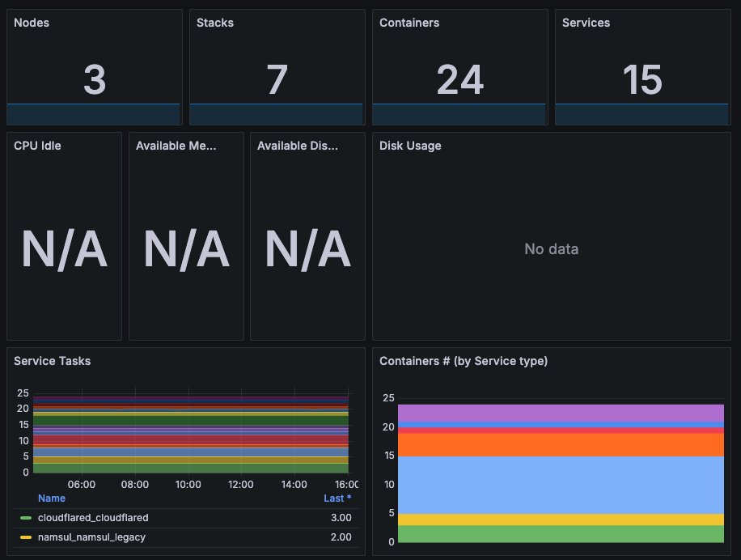Click the orange band in Containers chart
The height and width of the screenshot is (560, 741).
pos(561,445)
